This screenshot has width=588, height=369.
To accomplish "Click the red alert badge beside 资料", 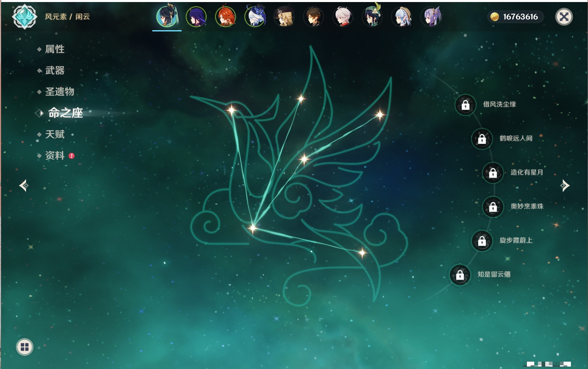I will point(72,156).
